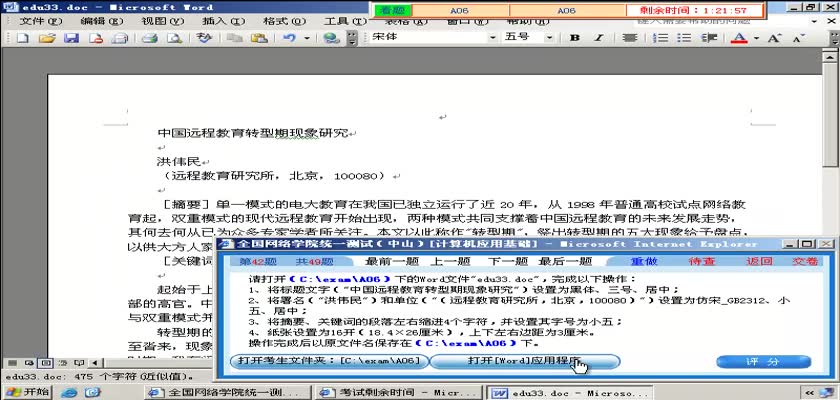The height and width of the screenshot is (400, 840).
Task: Click 打开考生文件夹 button
Action: [x=329, y=361]
